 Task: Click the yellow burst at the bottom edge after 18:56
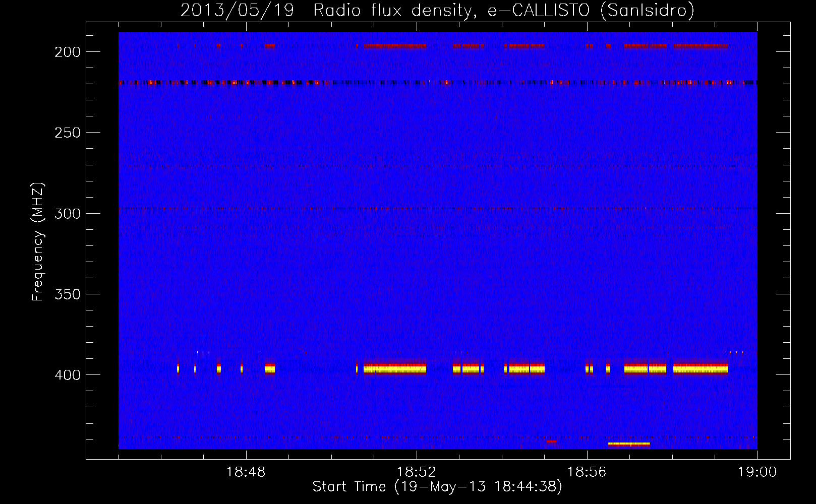click(x=629, y=444)
